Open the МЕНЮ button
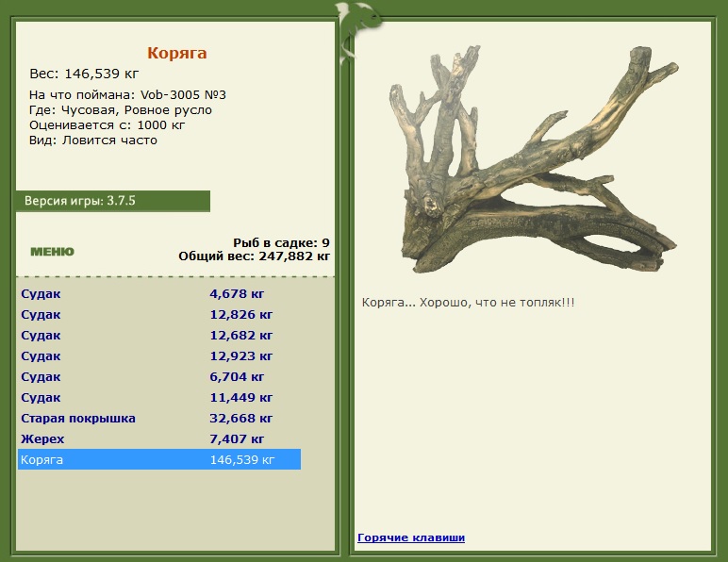The width and height of the screenshot is (728, 562). [52, 252]
